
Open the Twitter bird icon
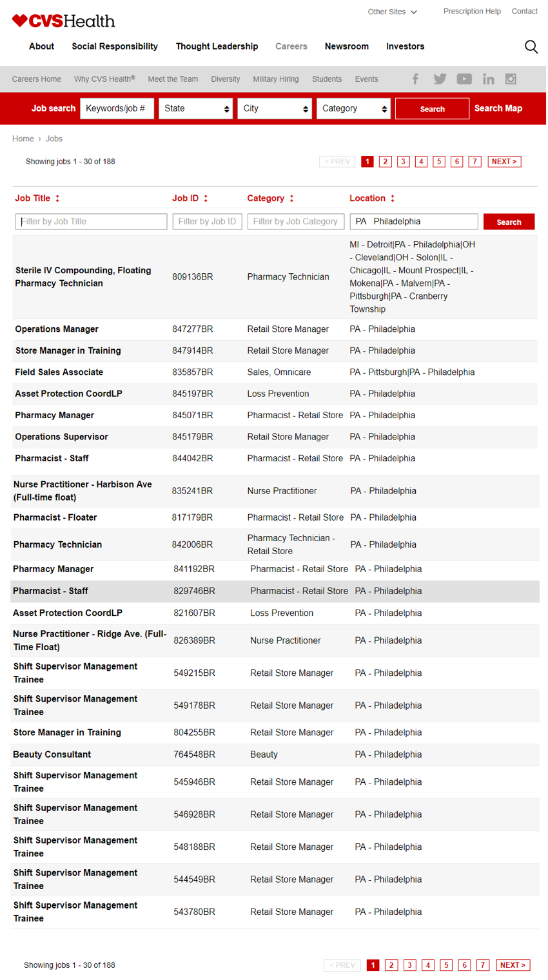click(440, 79)
